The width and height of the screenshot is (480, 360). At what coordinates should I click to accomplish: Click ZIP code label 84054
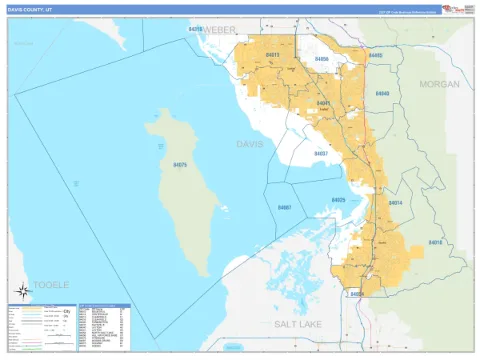pyautogui.click(x=357, y=294)
